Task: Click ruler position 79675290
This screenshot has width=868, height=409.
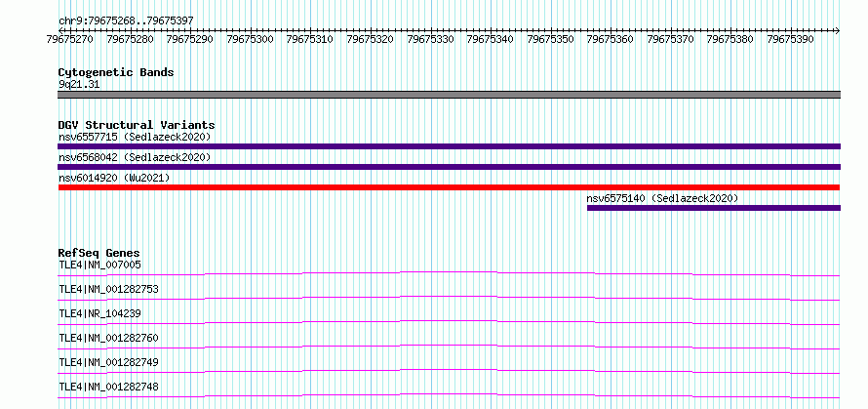Action: (x=190, y=39)
